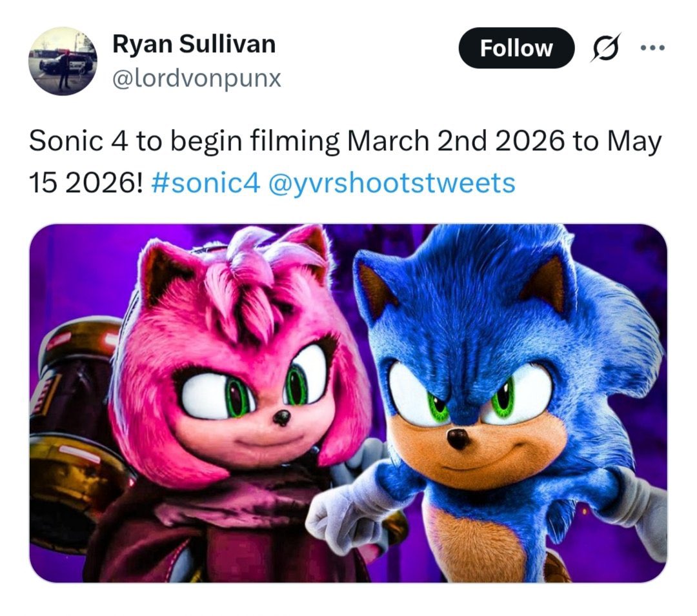Open Ryan Sullivan's profile avatar

coord(63,61)
